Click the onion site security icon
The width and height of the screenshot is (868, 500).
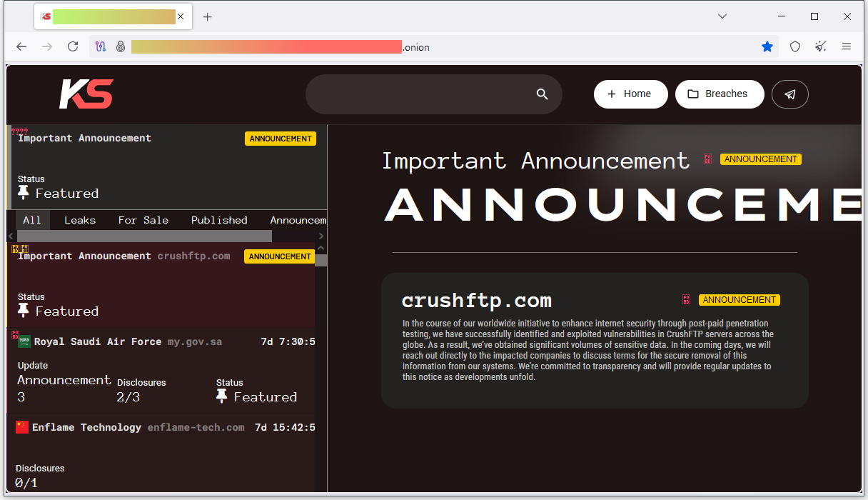pos(121,47)
